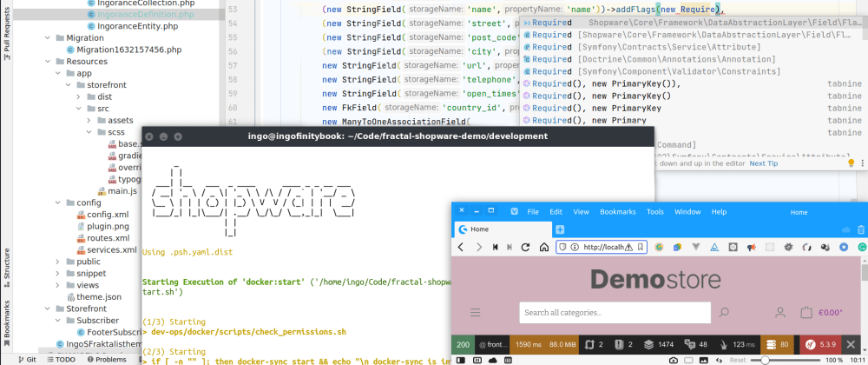Click the Symfony 5.3.9 toolbar badge
Image resolution: width=868 pixels, height=365 pixels.
820,344
